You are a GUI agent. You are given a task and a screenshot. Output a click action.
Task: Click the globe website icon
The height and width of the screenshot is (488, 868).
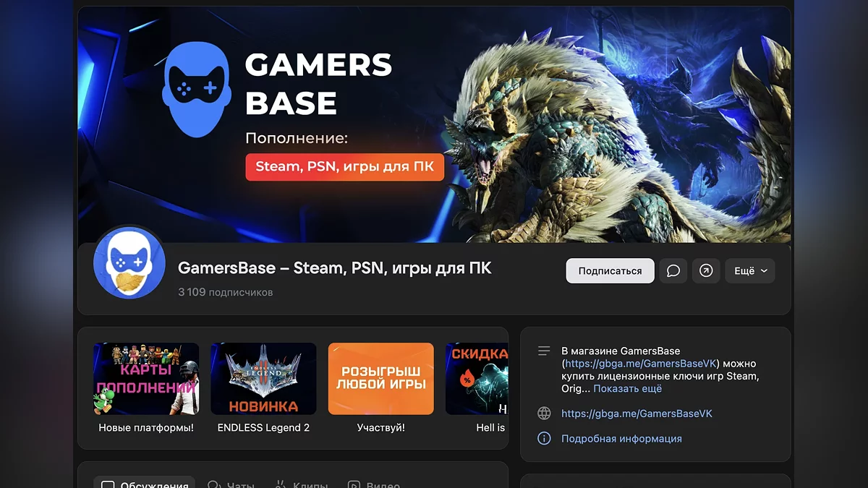(545, 414)
